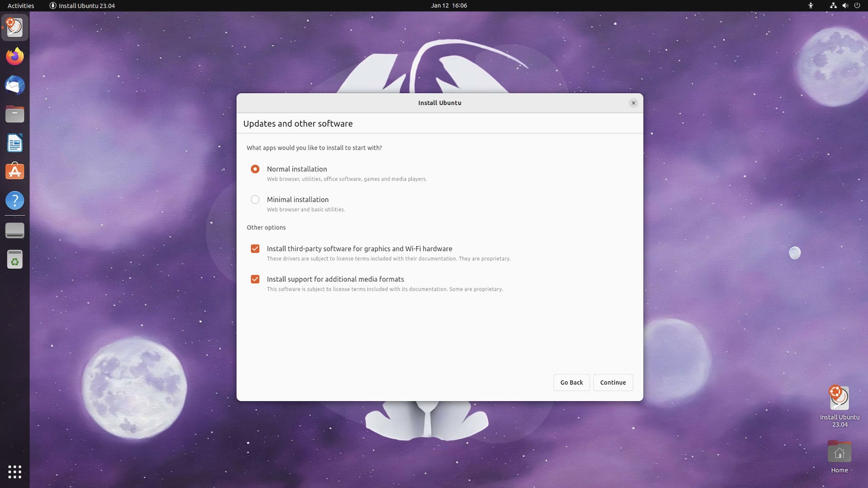Image resolution: width=868 pixels, height=488 pixels.
Task: Open the accessibility menu in top bar
Action: (x=811, y=5)
